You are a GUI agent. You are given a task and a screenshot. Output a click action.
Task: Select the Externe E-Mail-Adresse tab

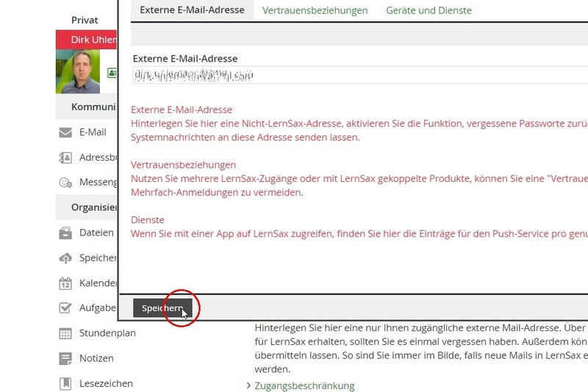pos(192,10)
